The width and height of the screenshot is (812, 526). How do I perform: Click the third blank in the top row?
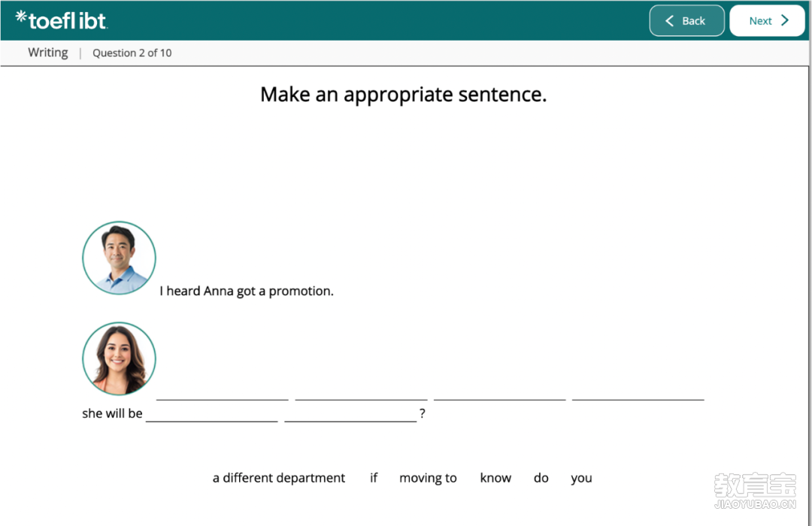499,392
